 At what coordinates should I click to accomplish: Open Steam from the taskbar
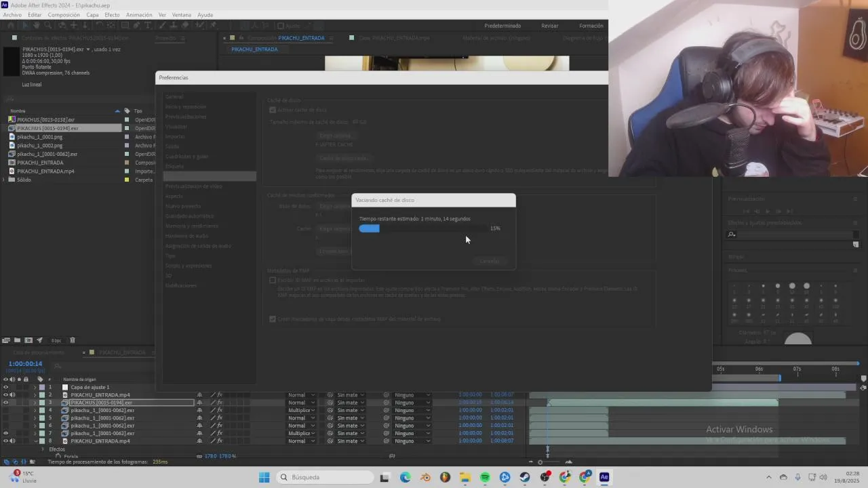pos(525,477)
